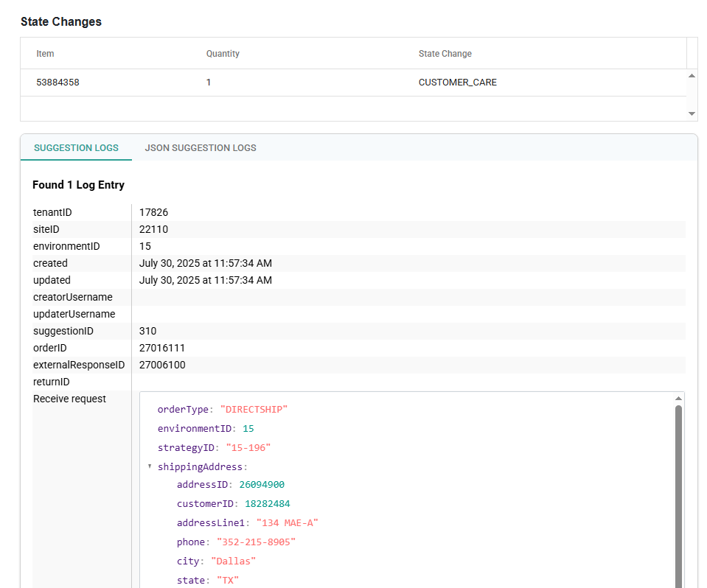Click the created timestamp value

point(205,263)
